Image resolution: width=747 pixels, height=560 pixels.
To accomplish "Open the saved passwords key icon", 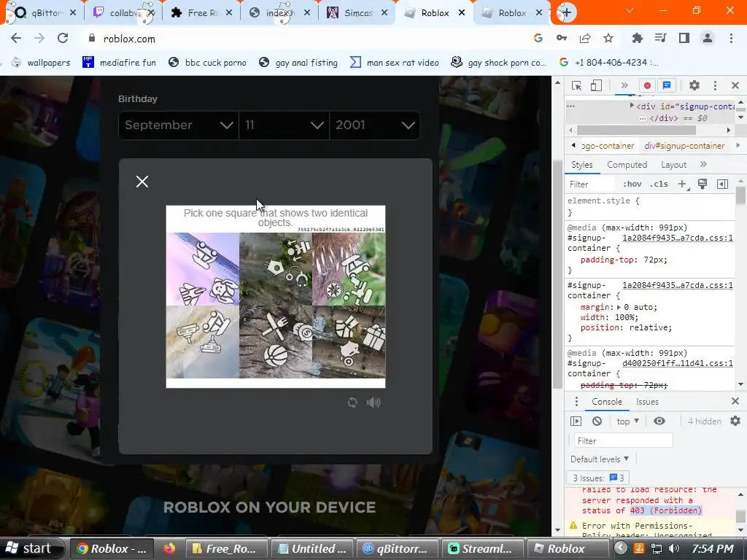I will pos(562,38).
